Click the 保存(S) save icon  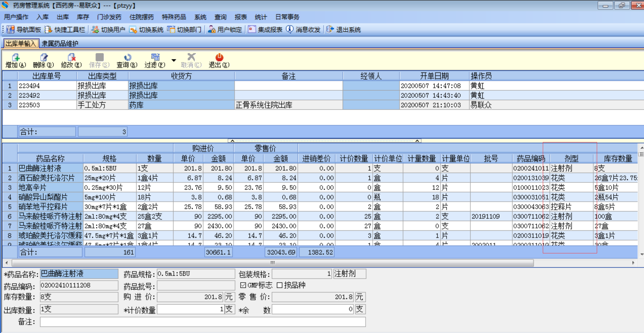pos(99,57)
